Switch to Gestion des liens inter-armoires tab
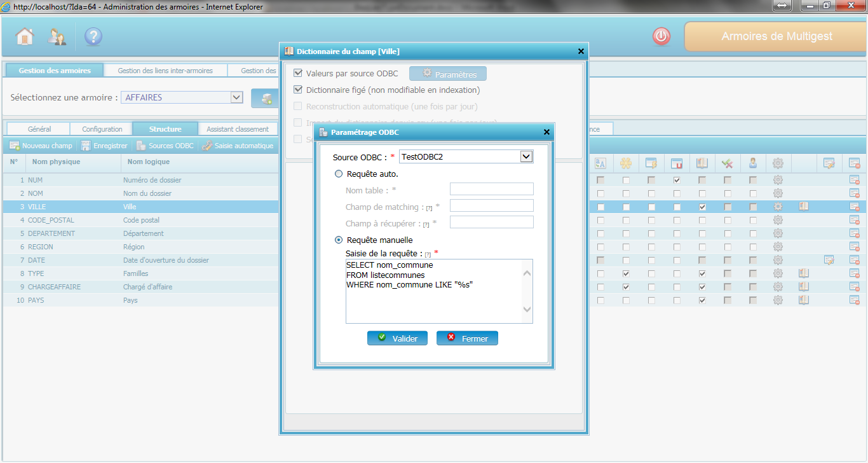The image size is (868, 463). (x=165, y=71)
